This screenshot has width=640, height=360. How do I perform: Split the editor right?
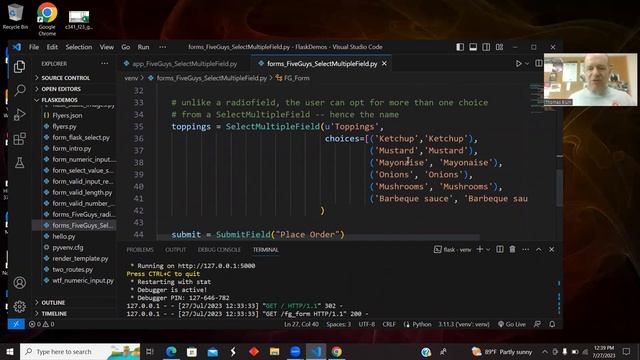pos(539,64)
